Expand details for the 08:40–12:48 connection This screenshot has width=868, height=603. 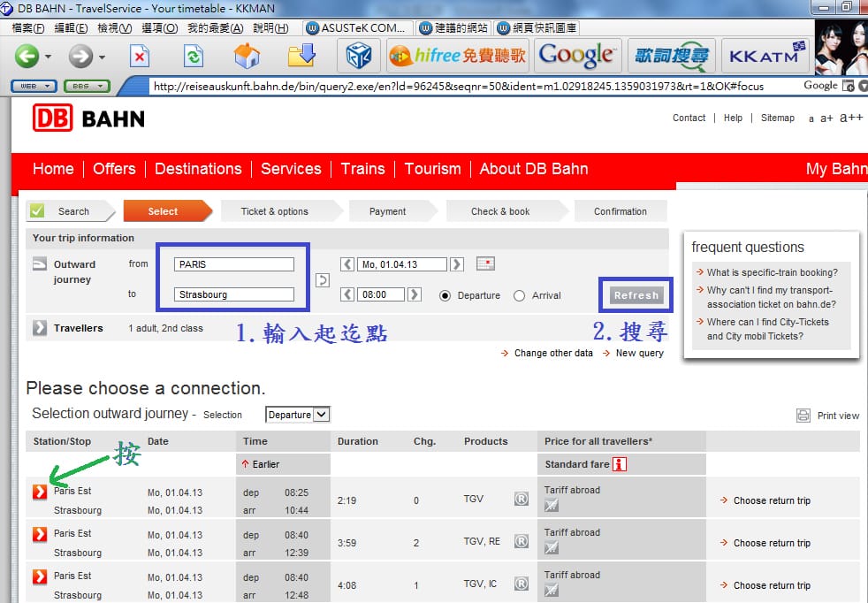pyautogui.click(x=39, y=576)
